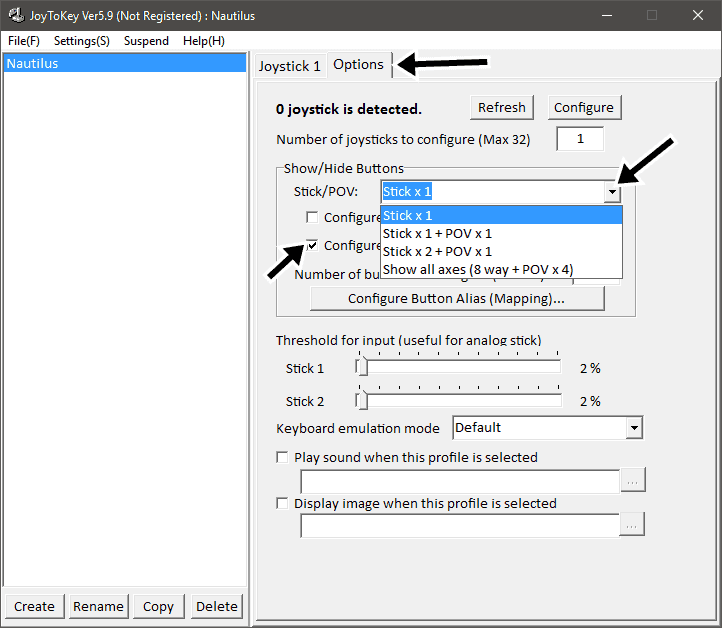This screenshot has height=628, width=722.
Task: Open the Suspend menu
Action: [146, 41]
